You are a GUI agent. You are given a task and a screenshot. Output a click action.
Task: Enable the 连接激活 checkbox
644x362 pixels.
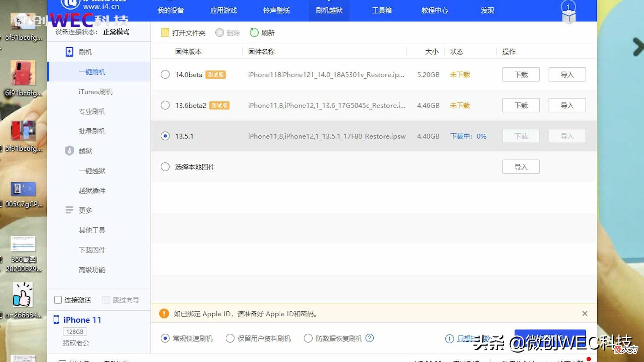tap(58, 300)
